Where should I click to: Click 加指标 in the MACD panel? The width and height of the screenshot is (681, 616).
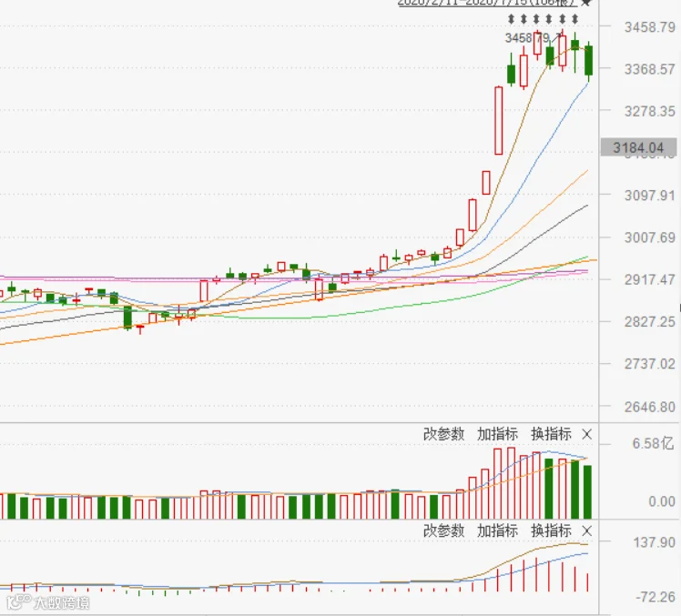tap(497, 530)
